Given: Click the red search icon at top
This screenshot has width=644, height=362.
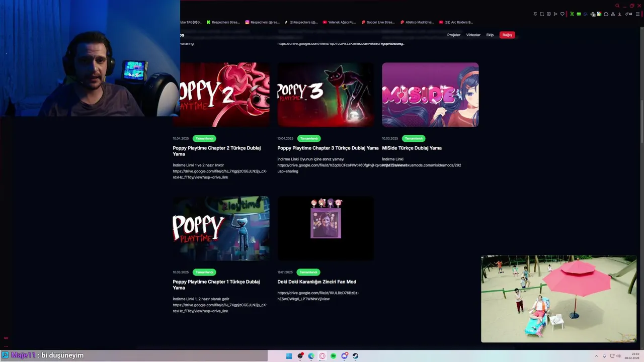Looking at the screenshot, I should (617, 6).
